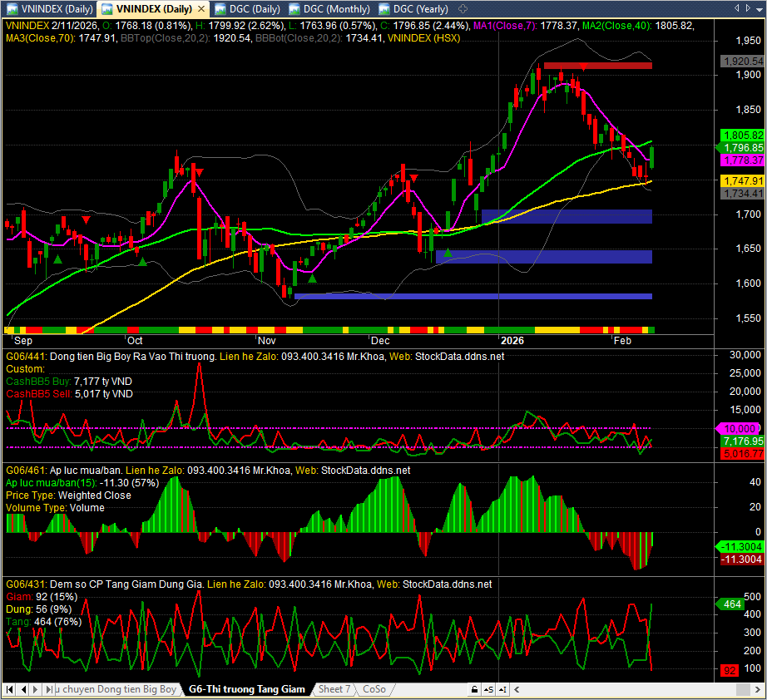Image resolution: width=767 pixels, height=700 pixels.
Task: Toggle the interval link 'I' button
Action: (x=502, y=690)
